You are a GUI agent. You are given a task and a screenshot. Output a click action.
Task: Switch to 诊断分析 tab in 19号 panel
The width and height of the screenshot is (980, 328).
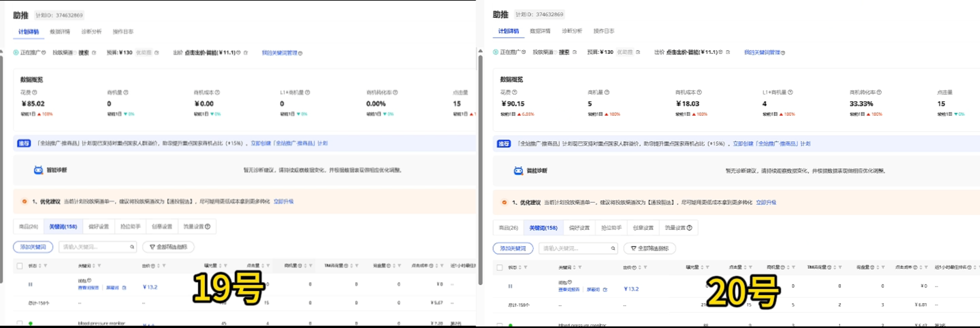click(91, 32)
